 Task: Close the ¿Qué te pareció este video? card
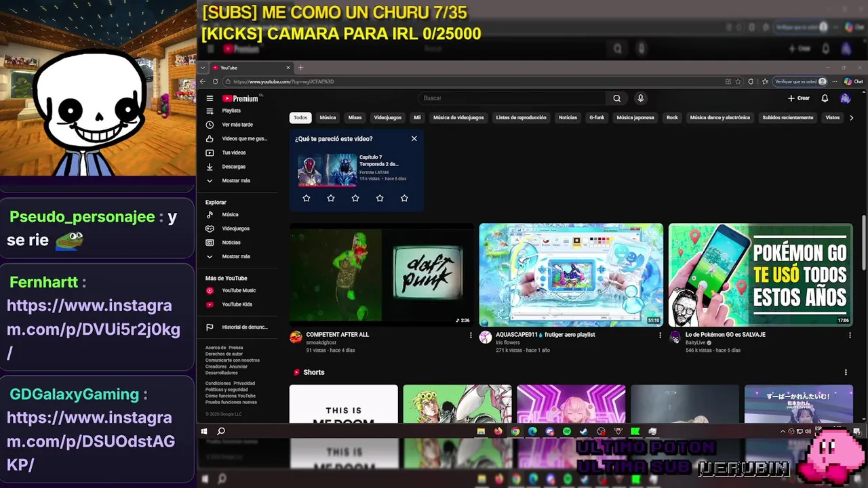coord(414,138)
